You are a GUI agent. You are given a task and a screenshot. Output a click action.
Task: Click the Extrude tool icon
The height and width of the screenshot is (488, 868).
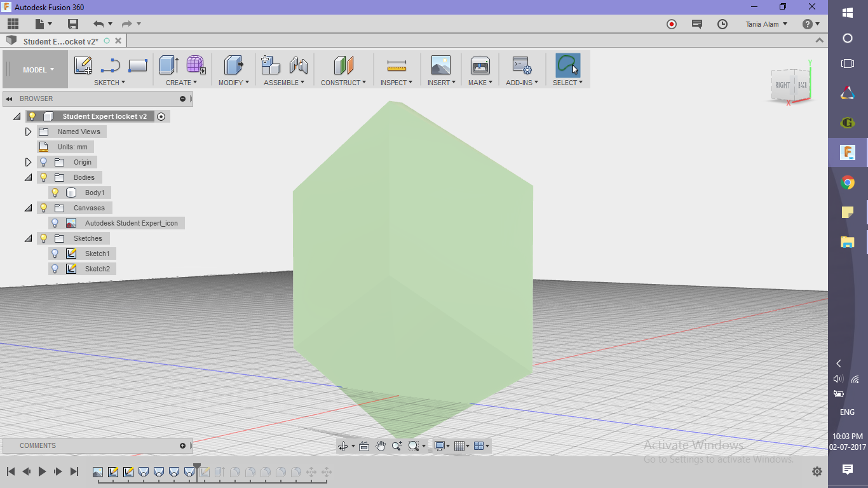coord(169,65)
